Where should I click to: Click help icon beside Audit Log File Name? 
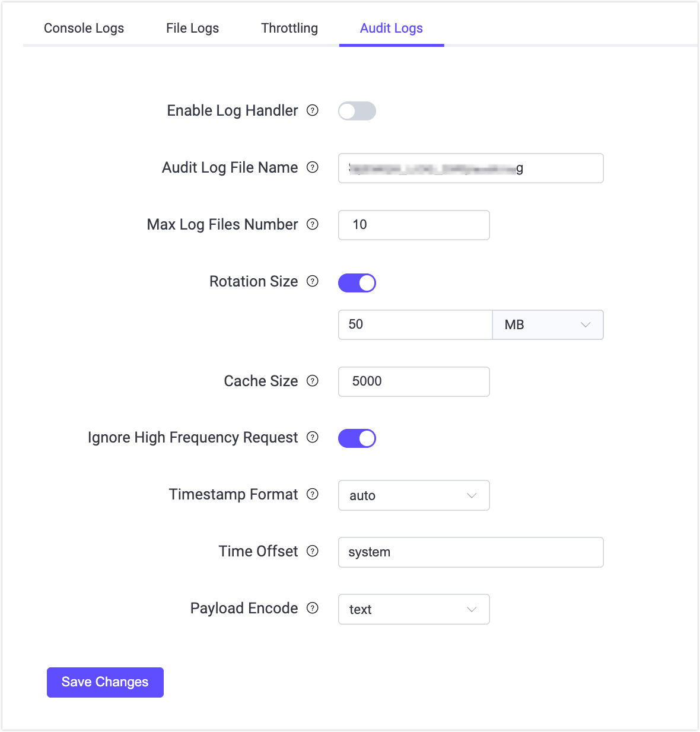pos(313,167)
